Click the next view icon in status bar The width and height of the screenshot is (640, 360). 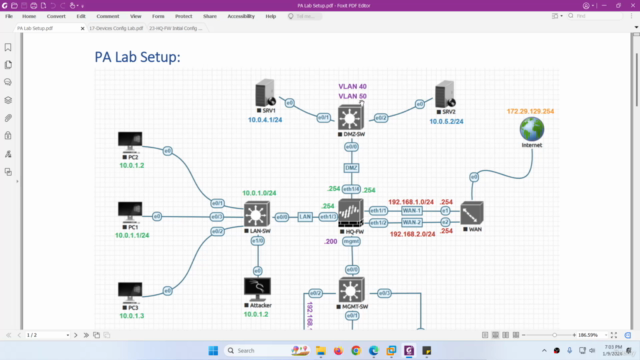(x=107, y=335)
